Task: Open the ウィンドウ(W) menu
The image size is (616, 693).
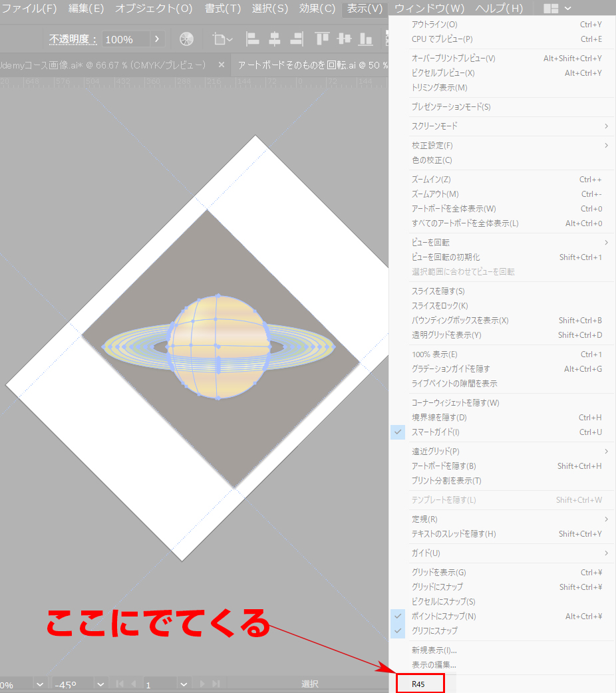Action: 429,9
